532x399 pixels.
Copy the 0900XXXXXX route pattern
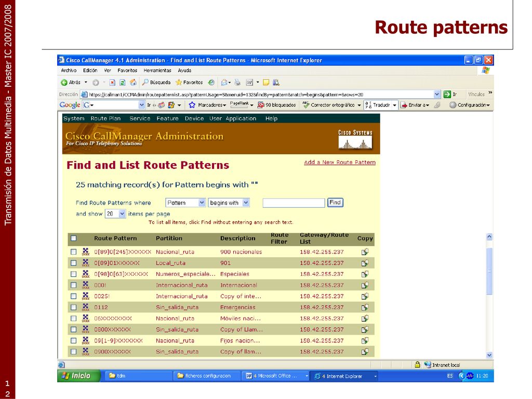point(365,352)
